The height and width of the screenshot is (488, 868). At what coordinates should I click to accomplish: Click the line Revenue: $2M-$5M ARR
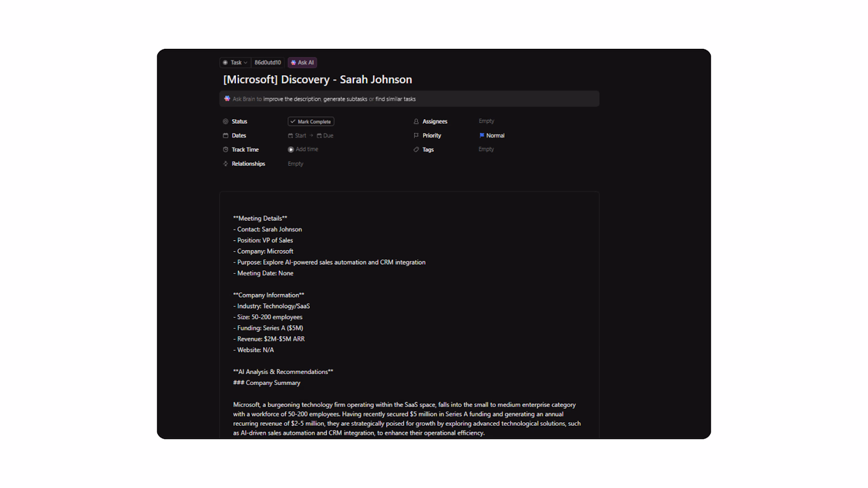point(269,339)
